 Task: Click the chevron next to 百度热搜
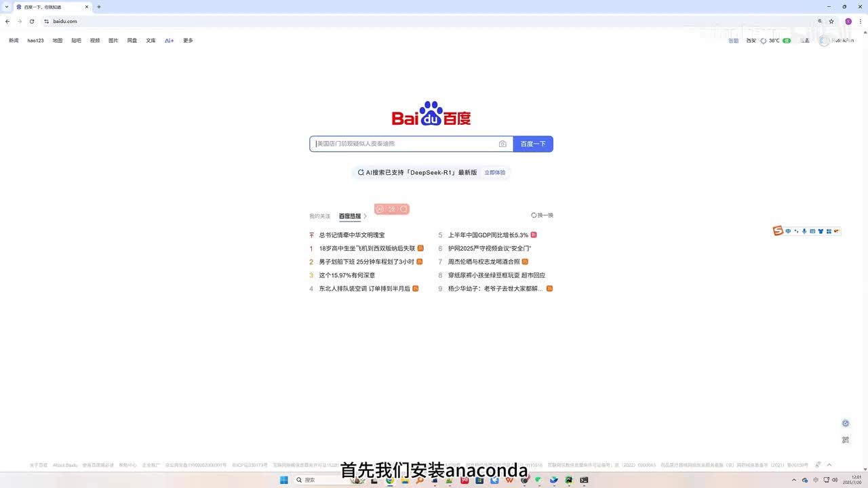click(365, 216)
